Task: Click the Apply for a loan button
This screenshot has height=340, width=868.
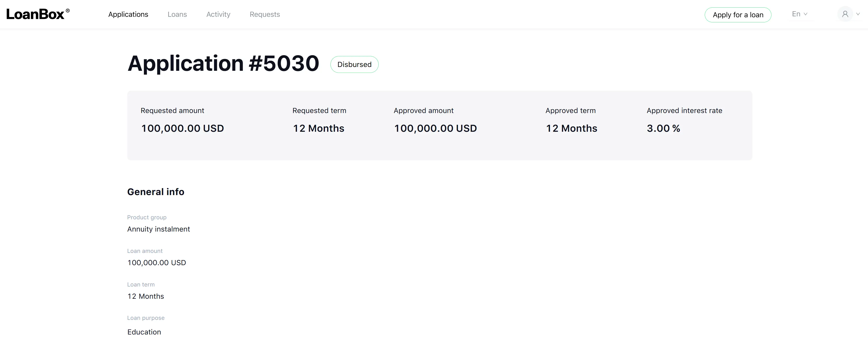Action: [738, 15]
